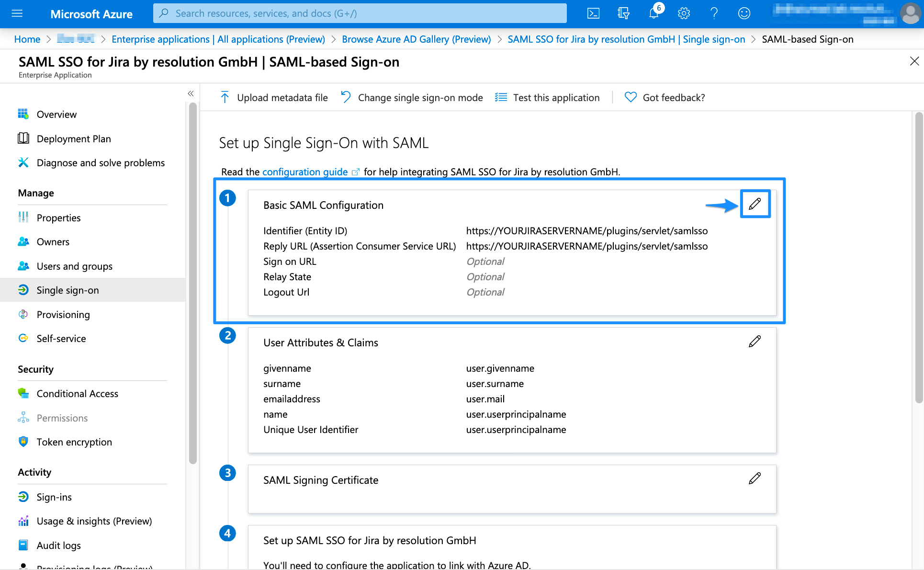Image resolution: width=924 pixels, height=570 pixels.
Task: Edit the SAML Signing Certificate section
Action: click(x=755, y=479)
